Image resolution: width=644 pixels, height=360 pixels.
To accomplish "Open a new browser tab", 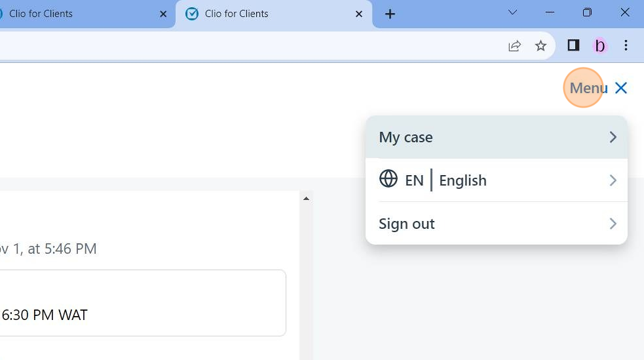I will 390,14.
